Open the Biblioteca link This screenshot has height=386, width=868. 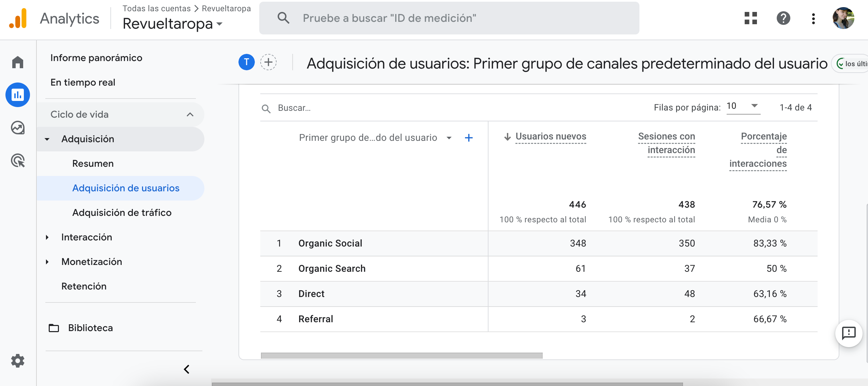tap(90, 328)
